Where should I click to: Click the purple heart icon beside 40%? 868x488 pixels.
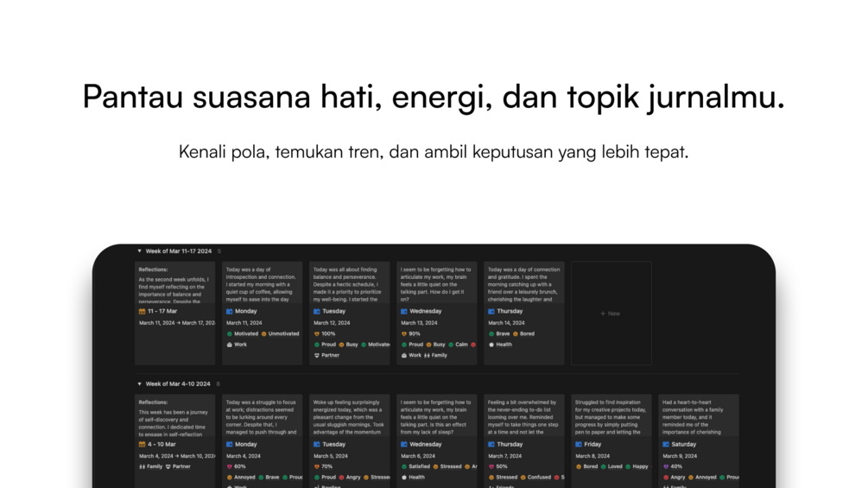coord(666,466)
